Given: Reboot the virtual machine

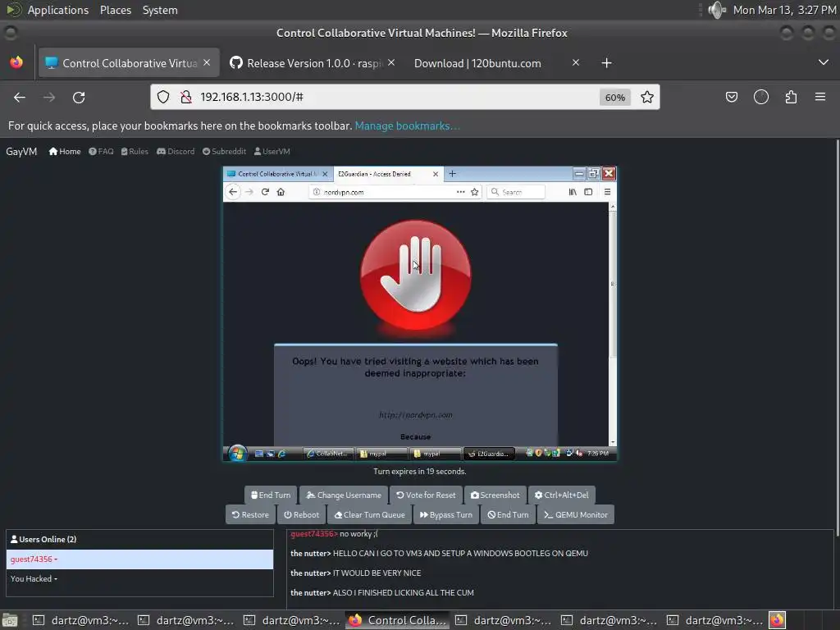Looking at the screenshot, I should (302, 515).
